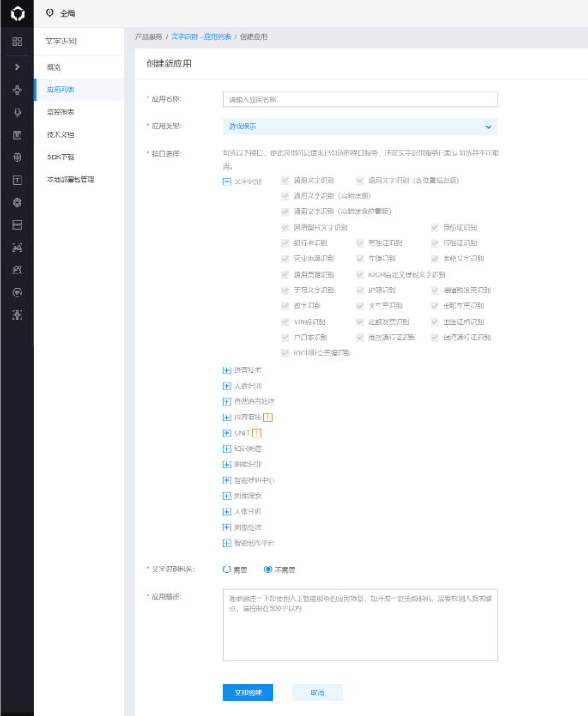Click the location pin icon beside 全局
Viewport: 588px width, 716px height.
[x=50, y=13]
